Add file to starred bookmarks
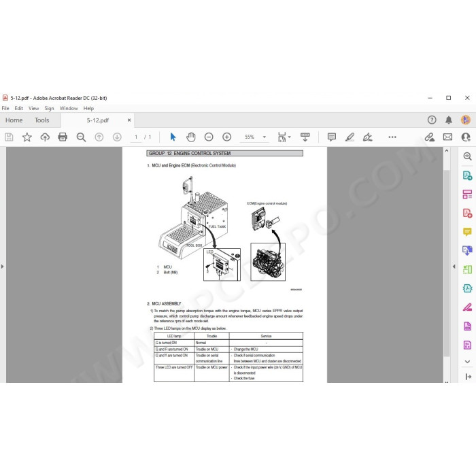The width and height of the screenshot is (476, 476). [x=27, y=137]
